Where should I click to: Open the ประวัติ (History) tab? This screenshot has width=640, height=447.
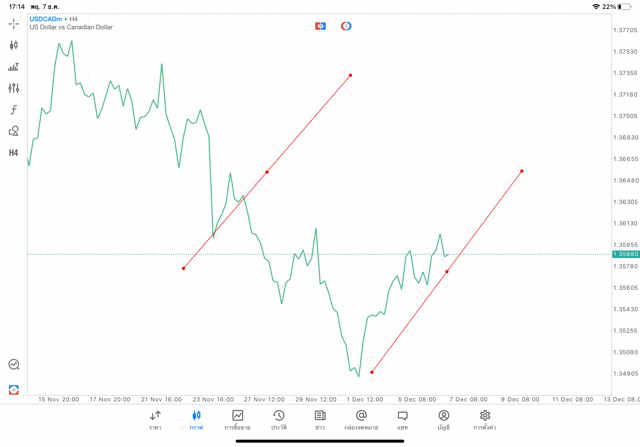[279, 420]
